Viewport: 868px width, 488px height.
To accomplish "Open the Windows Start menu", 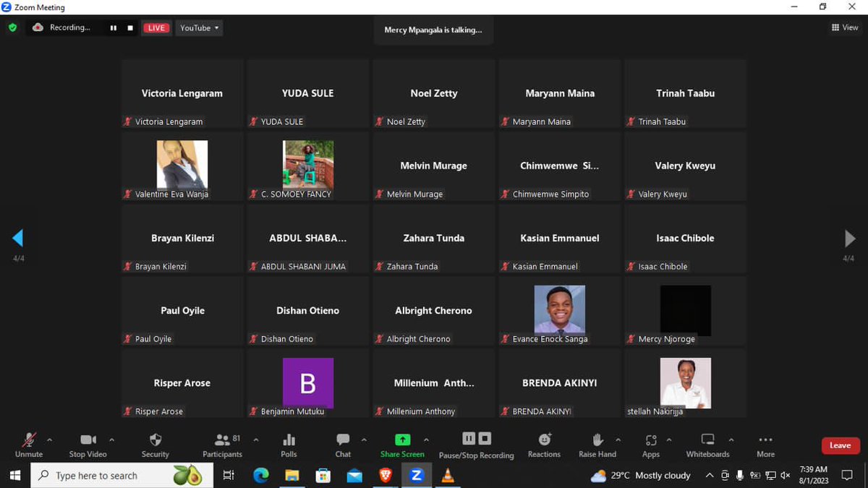I will click(x=15, y=475).
